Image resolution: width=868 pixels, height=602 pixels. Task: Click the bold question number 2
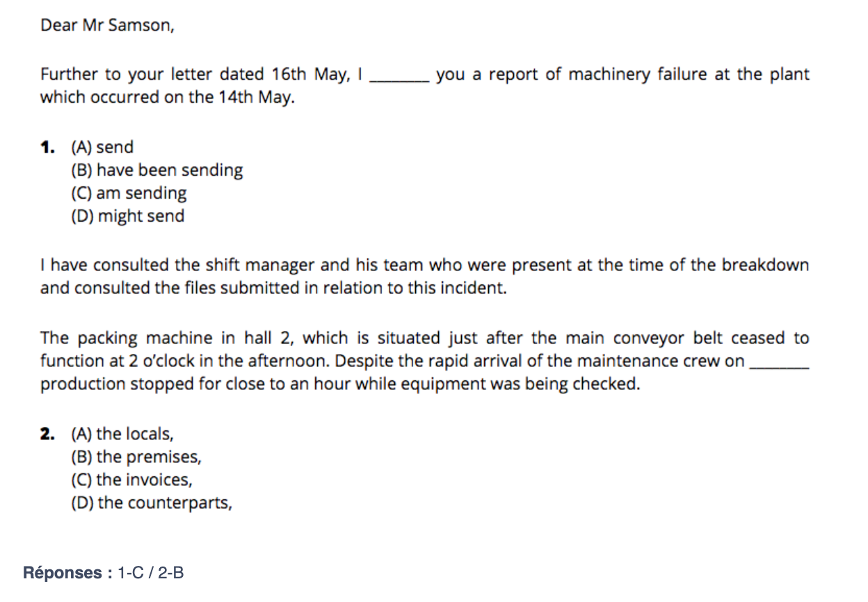coord(47,434)
